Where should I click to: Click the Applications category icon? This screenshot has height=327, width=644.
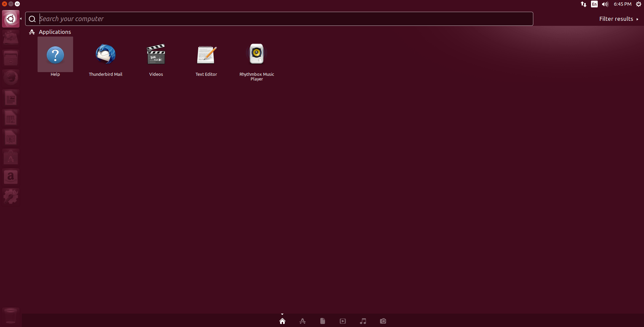(x=32, y=32)
